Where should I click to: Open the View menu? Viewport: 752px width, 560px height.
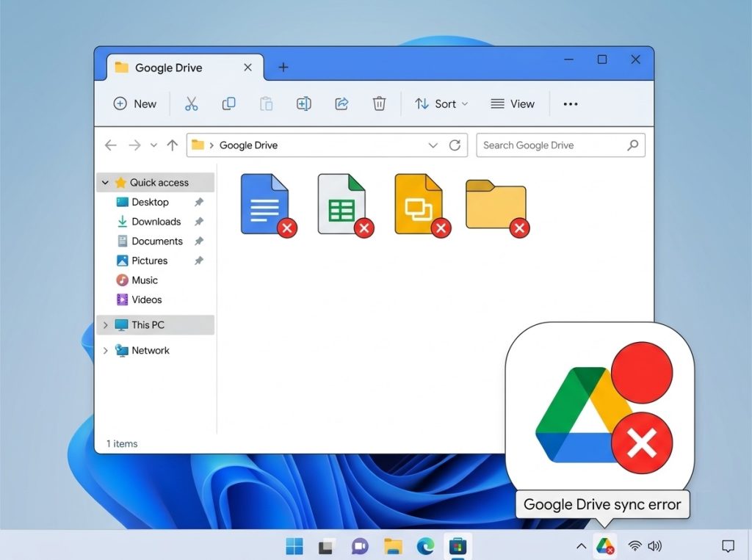512,103
